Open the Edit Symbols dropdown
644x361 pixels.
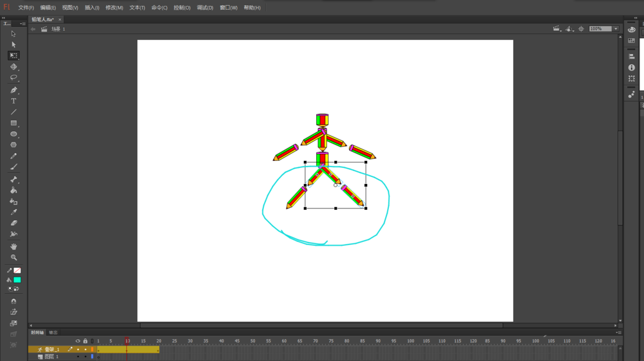[569, 29]
